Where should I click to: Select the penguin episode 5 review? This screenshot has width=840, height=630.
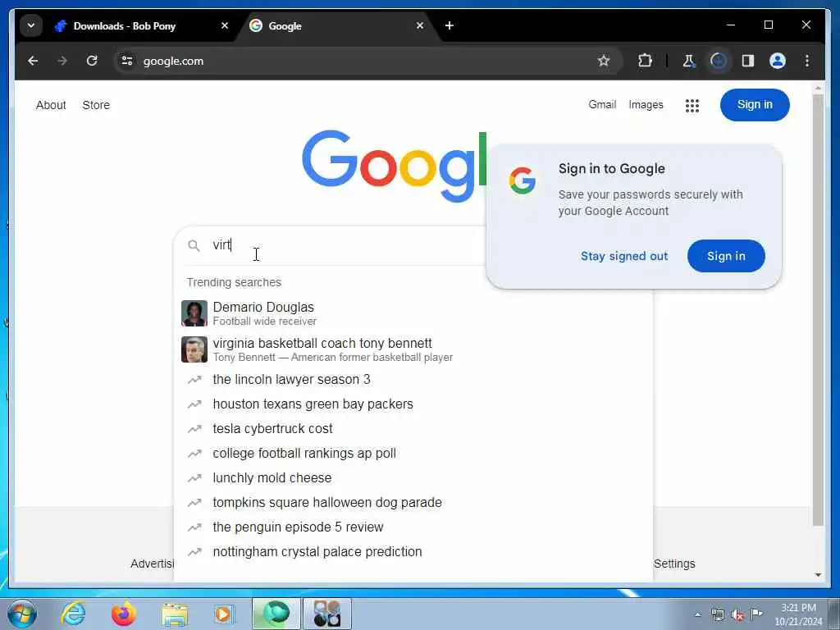point(413,527)
